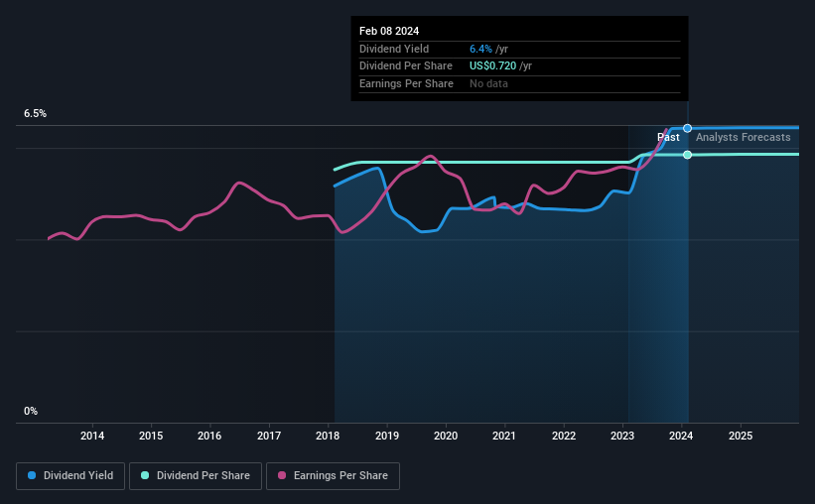Screen dimensions: 815x504
Task: Click the 2024 x-axis year label
Action: coord(681,436)
